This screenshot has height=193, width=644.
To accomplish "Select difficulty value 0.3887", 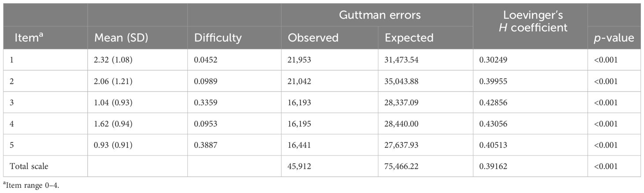I will click(206, 145).
